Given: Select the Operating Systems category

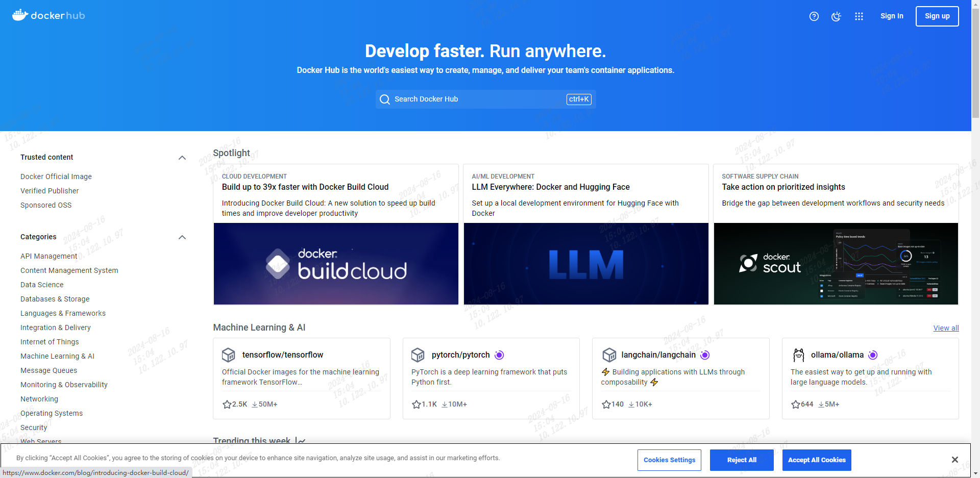Looking at the screenshot, I should pos(52,413).
